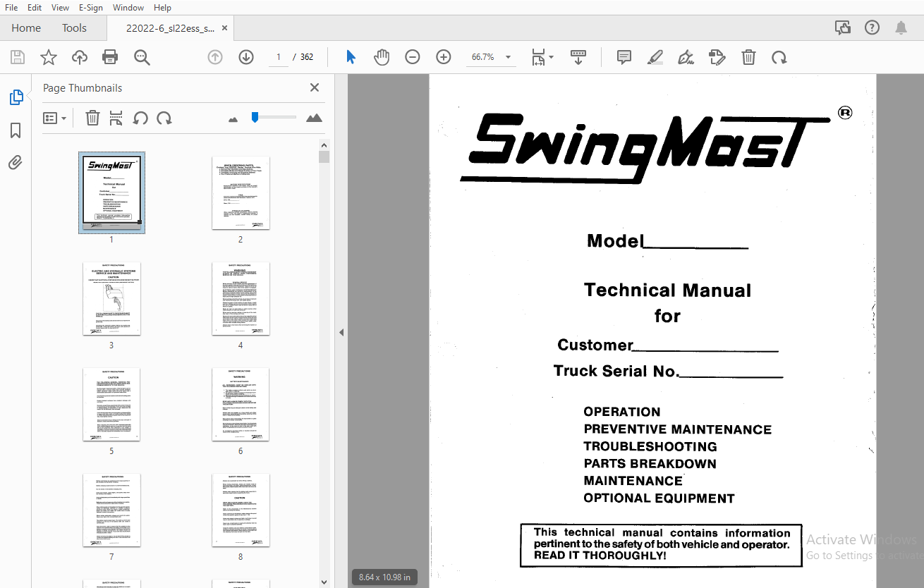Select the Highlight text tool

pos(655,57)
